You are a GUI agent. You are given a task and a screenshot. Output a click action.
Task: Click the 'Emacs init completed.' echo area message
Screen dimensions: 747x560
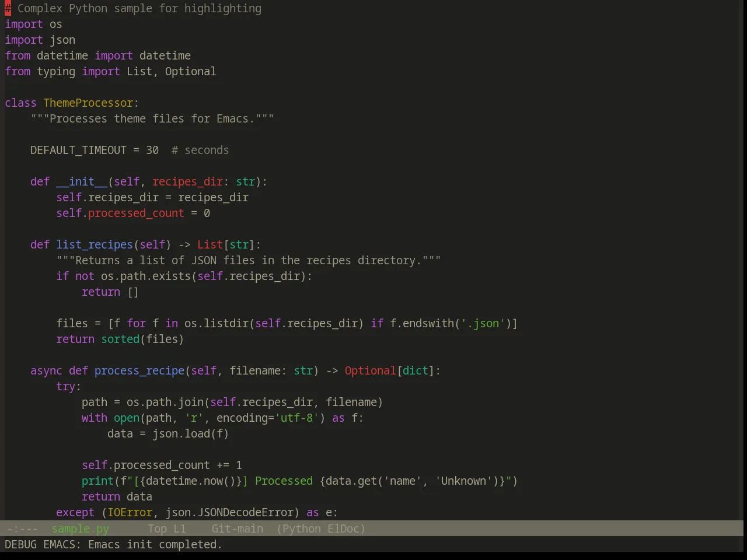pos(155,544)
